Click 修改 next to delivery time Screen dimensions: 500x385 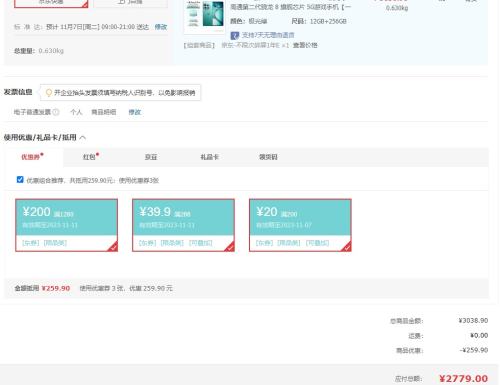point(161,27)
